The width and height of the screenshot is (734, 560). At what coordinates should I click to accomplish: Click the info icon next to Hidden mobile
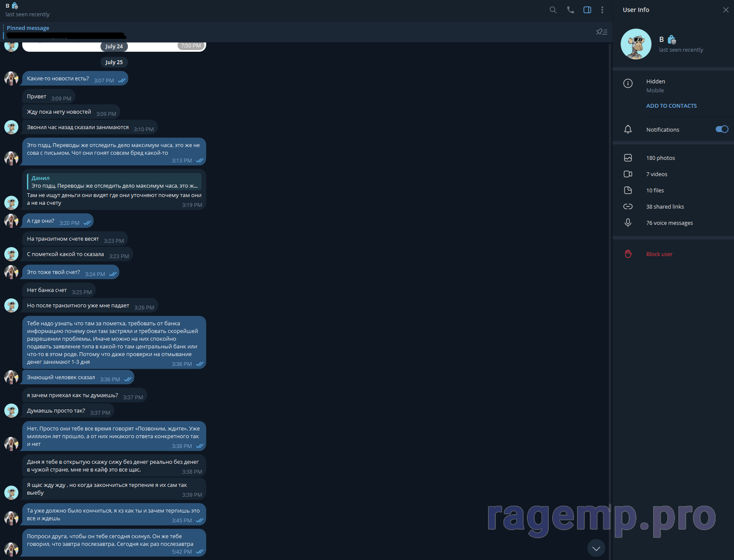click(627, 83)
